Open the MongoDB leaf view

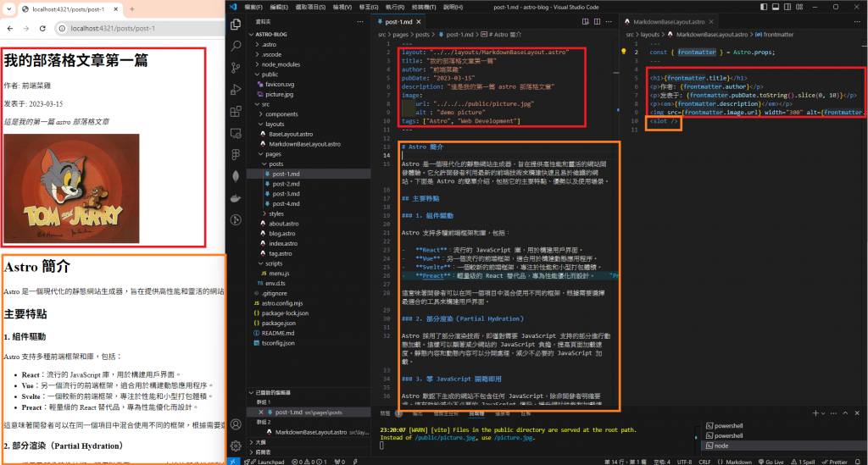coord(236,176)
